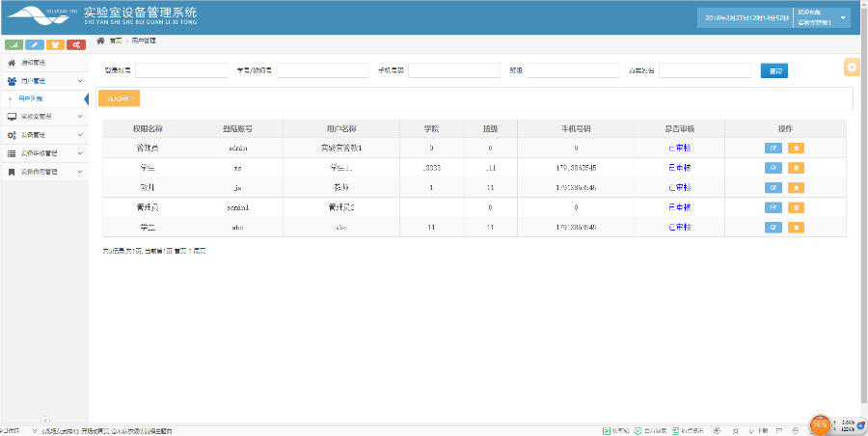
Task: Open 通知管理 in the sidebar
Action: click(34, 63)
